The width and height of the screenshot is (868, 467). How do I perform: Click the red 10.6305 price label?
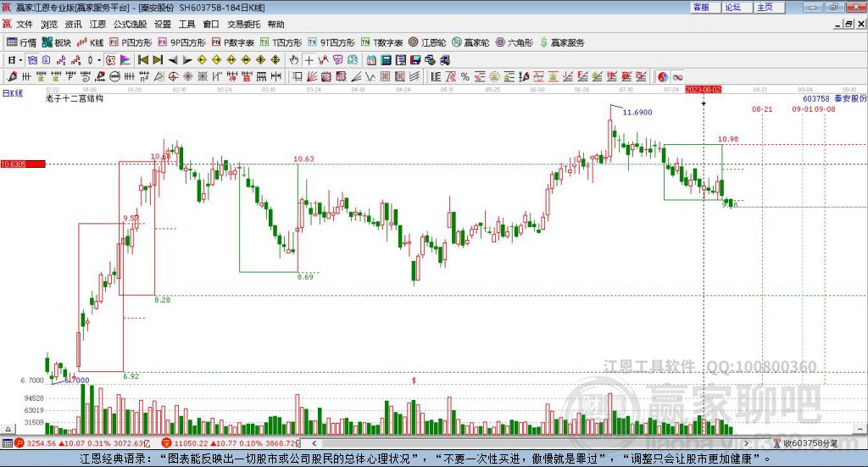[23, 164]
